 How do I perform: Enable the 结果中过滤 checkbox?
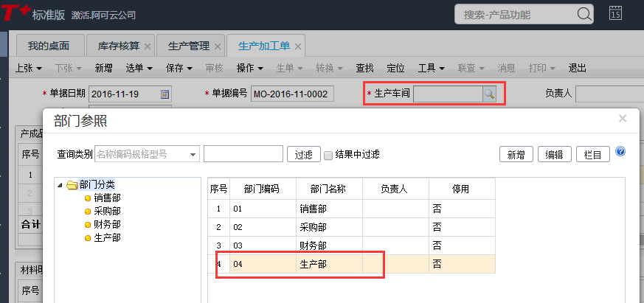pyautogui.click(x=328, y=154)
